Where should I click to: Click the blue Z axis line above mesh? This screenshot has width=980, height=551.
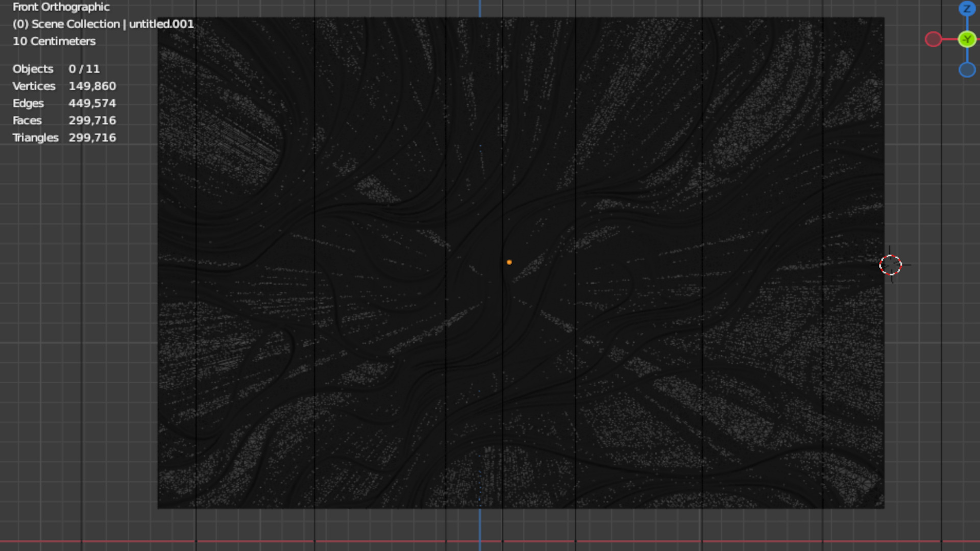(x=480, y=8)
